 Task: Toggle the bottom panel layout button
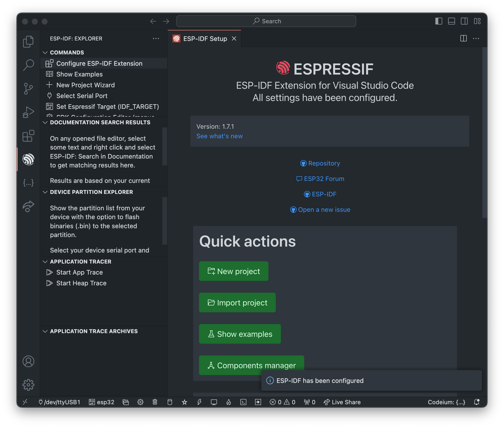(452, 21)
